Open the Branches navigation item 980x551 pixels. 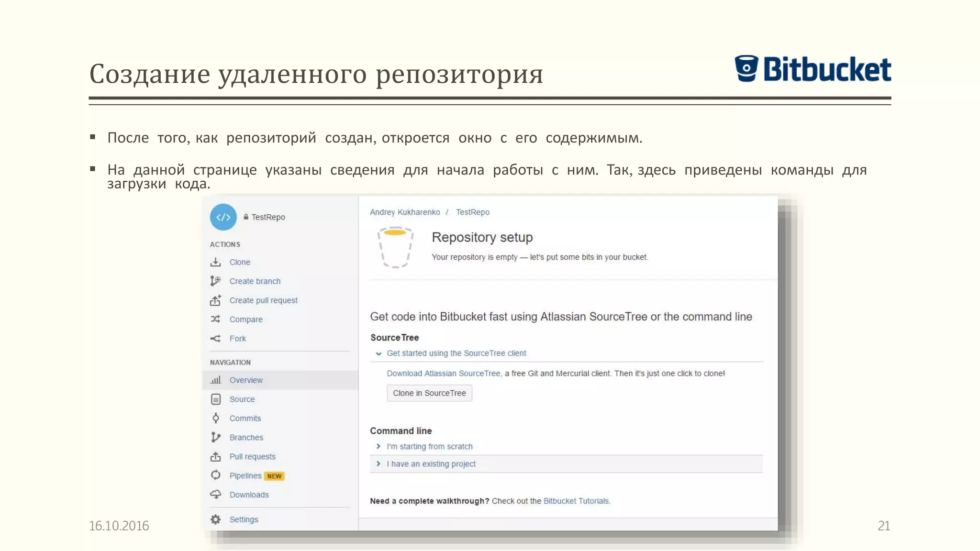pos(246,437)
